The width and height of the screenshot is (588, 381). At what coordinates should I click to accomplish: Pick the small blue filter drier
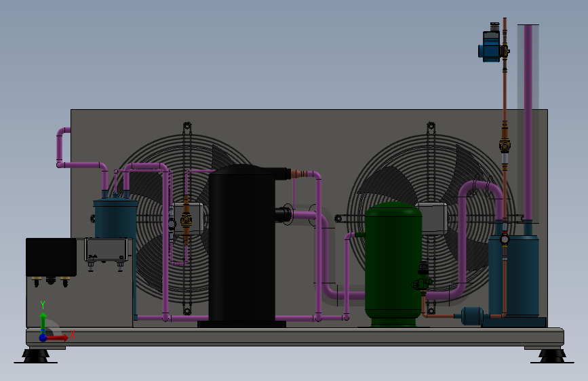coord(472,316)
